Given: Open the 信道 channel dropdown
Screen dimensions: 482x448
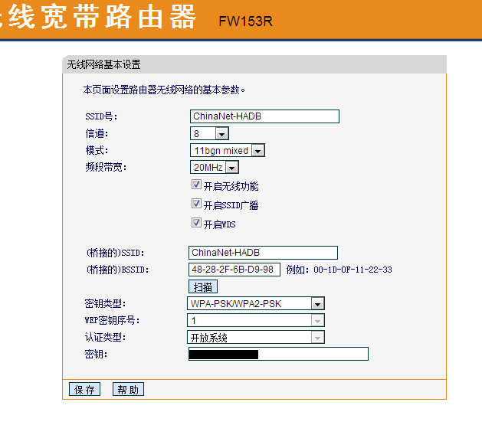Looking at the screenshot, I should [x=209, y=134].
